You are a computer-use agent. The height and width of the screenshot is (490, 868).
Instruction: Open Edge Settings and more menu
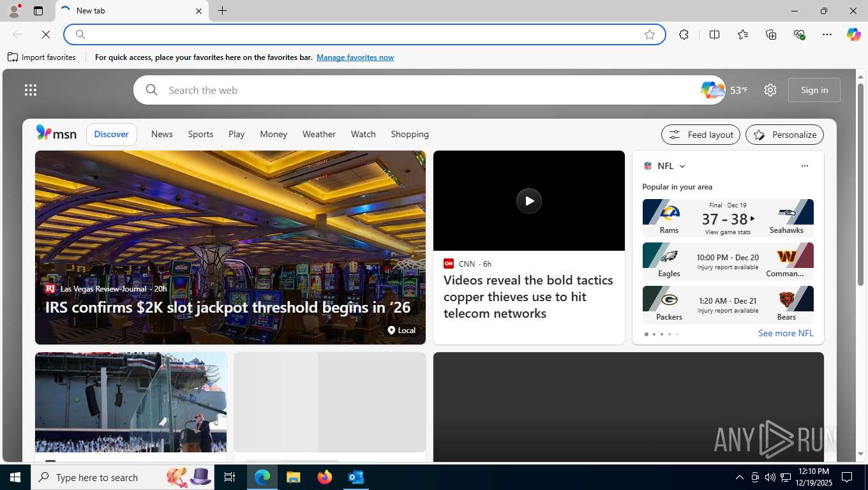tap(827, 34)
